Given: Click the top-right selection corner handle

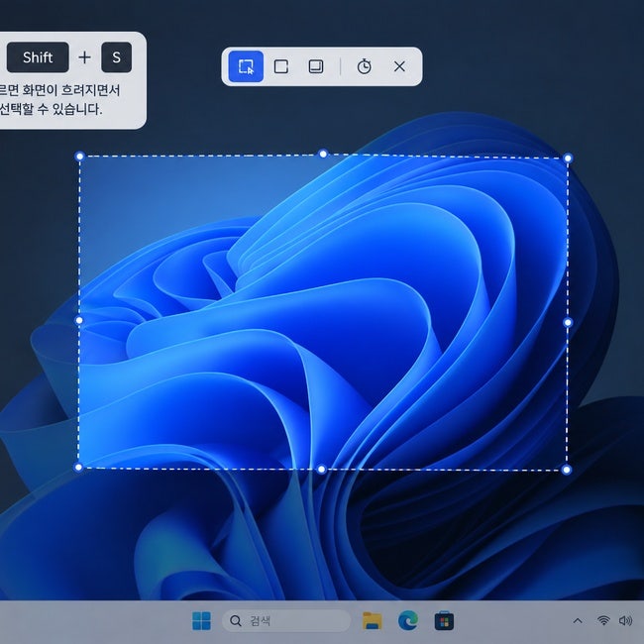Looking at the screenshot, I should [568, 159].
